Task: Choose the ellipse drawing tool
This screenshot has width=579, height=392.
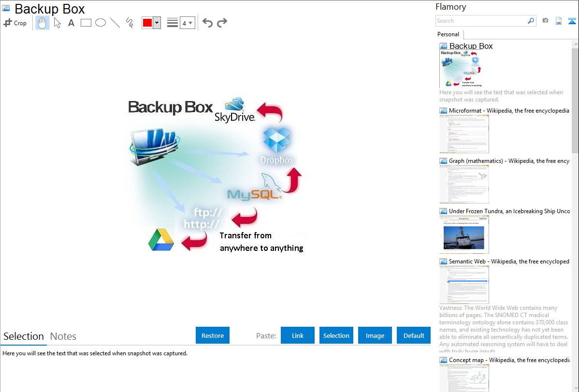Action: click(101, 23)
